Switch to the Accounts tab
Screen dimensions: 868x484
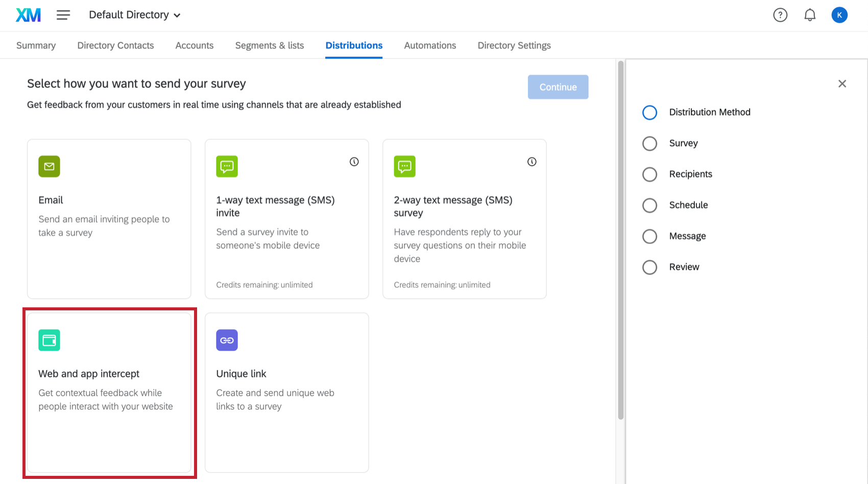[x=195, y=45]
